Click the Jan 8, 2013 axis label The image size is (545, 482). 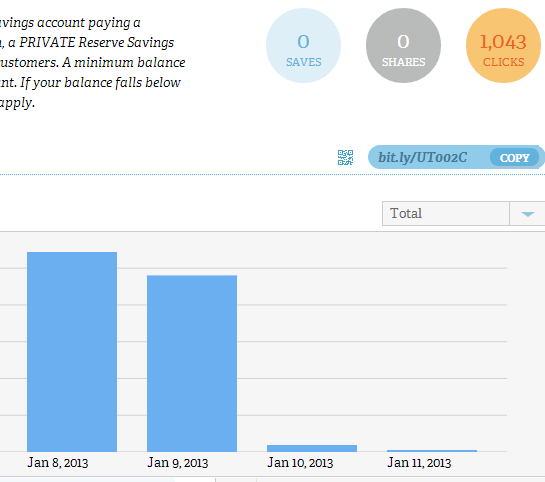tap(58, 463)
